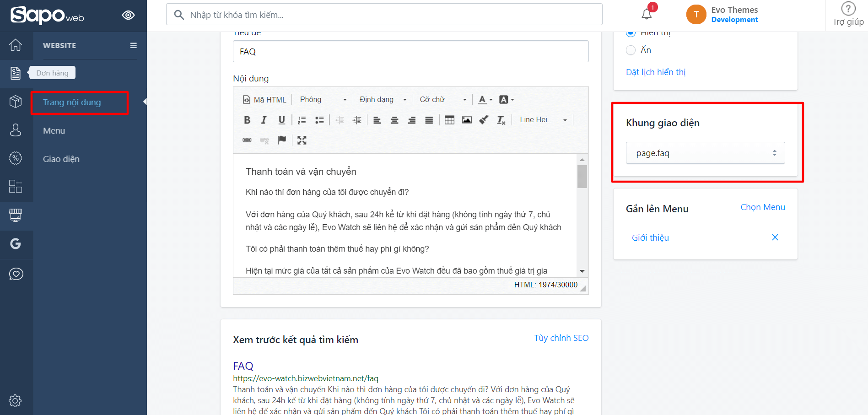
Task: Go to Giao diện in sidebar
Action: click(61, 159)
